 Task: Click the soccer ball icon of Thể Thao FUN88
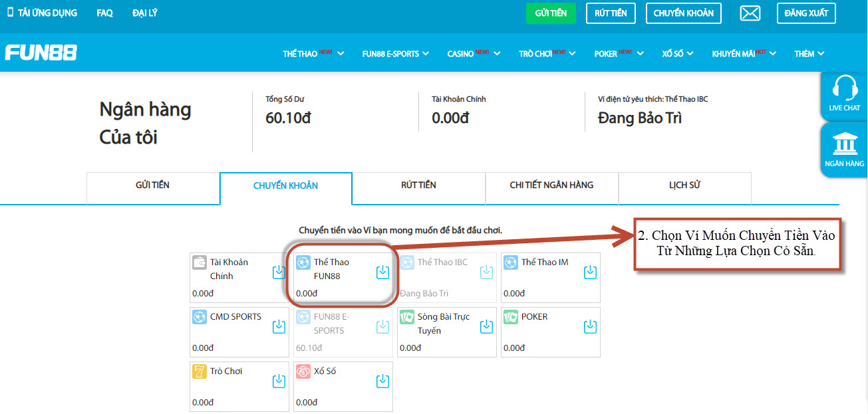pos(303,262)
